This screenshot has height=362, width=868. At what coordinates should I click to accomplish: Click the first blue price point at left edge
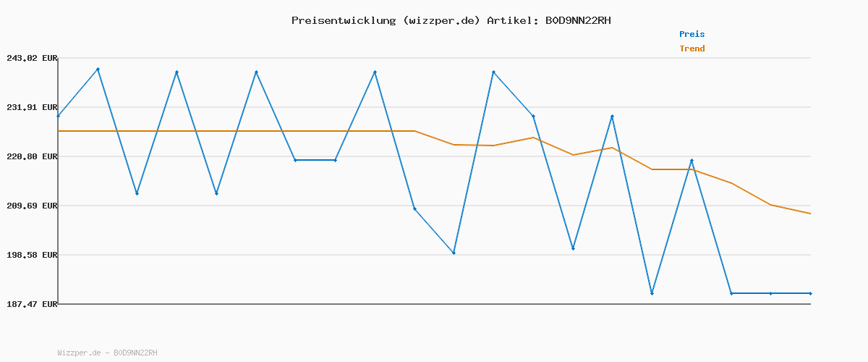click(x=59, y=116)
